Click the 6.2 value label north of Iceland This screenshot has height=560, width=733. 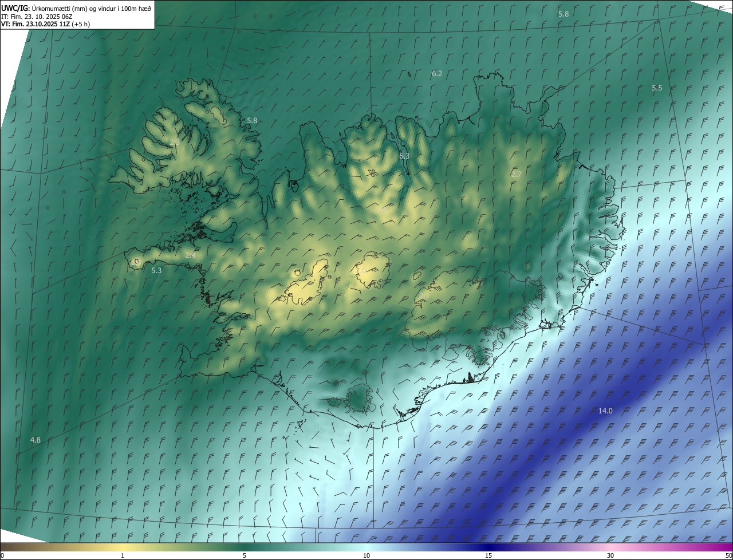coord(437,73)
